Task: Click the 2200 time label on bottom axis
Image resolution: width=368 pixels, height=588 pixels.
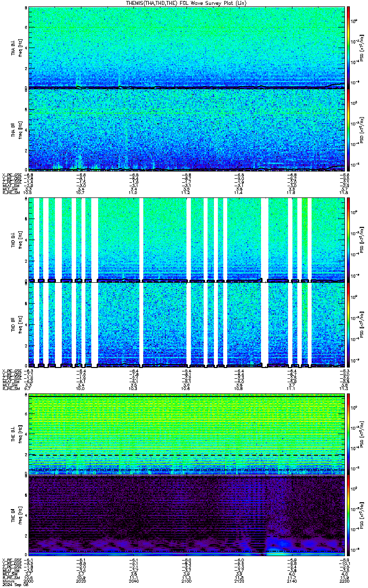Action: point(343,581)
